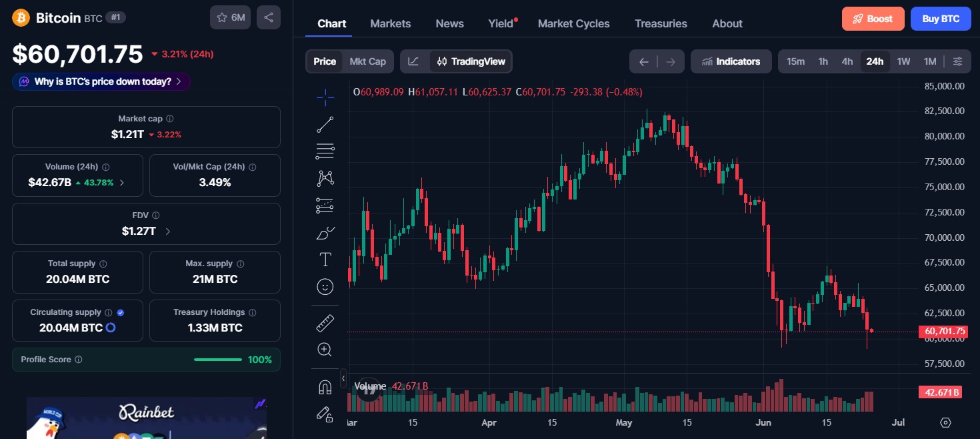Open the Treasuries tab

pos(661,23)
